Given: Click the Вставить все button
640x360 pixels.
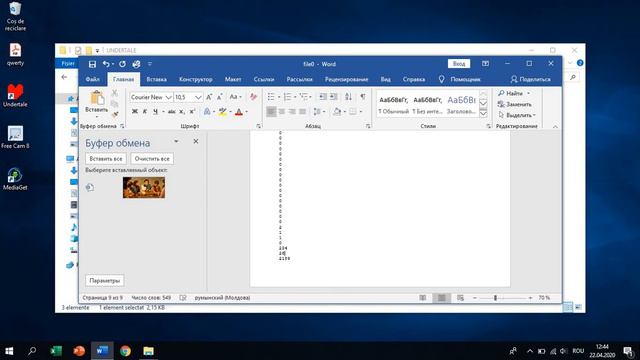Looking at the screenshot, I should [x=106, y=159].
